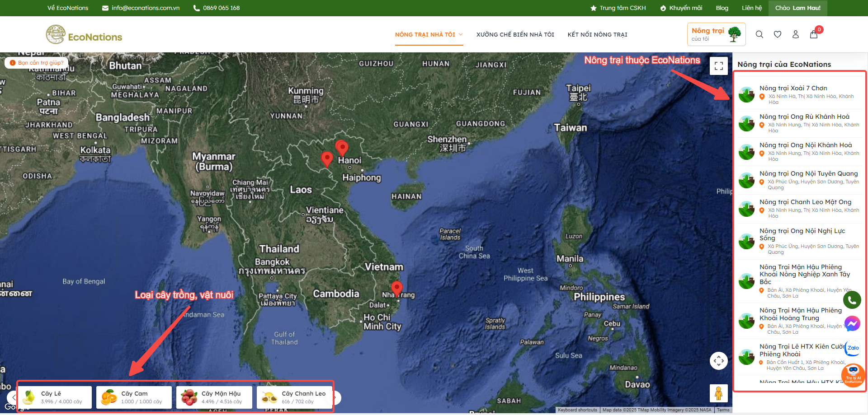
Task: Open the Blog link
Action: pos(722,8)
